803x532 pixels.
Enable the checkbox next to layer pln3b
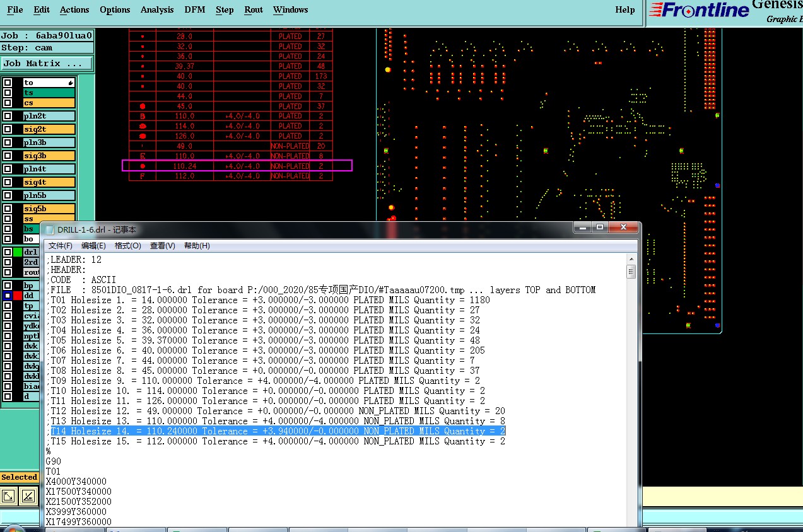(x=8, y=142)
